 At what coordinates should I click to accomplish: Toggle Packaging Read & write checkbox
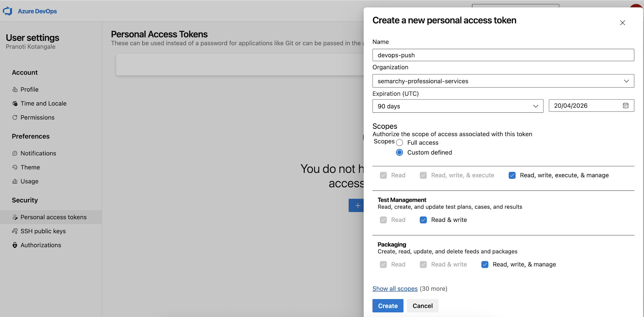pyautogui.click(x=423, y=264)
